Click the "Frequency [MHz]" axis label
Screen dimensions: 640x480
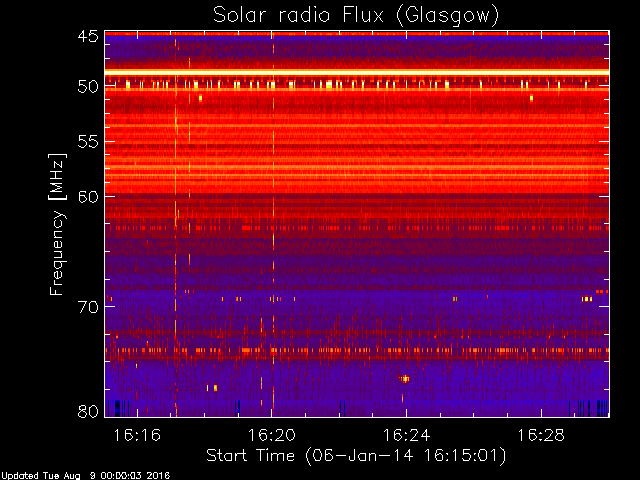tap(57, 224)
